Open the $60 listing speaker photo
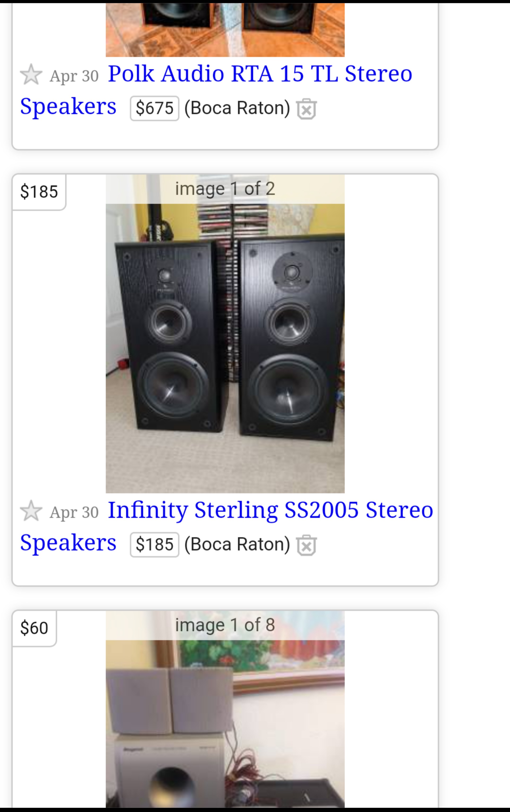 [x=225, y=725]
